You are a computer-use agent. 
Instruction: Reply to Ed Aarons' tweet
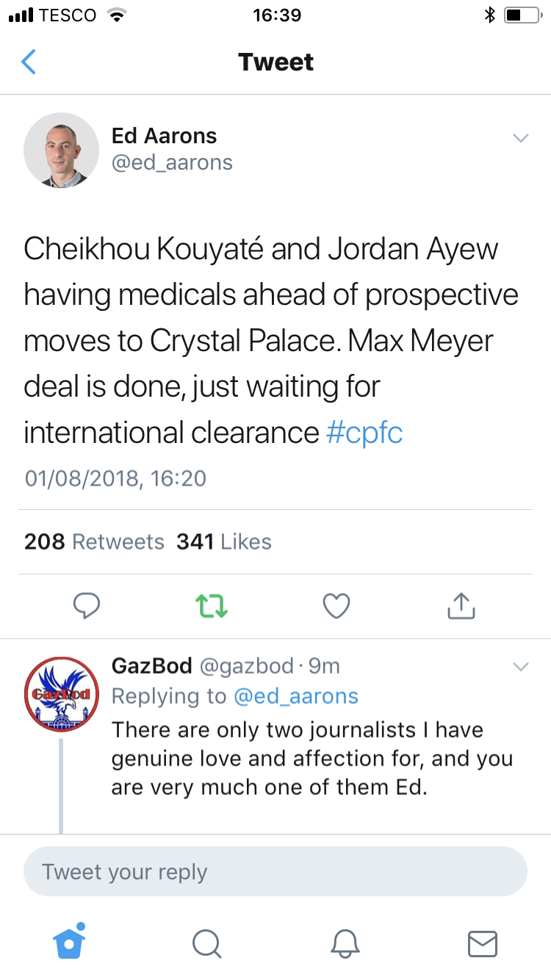(87, 606)
